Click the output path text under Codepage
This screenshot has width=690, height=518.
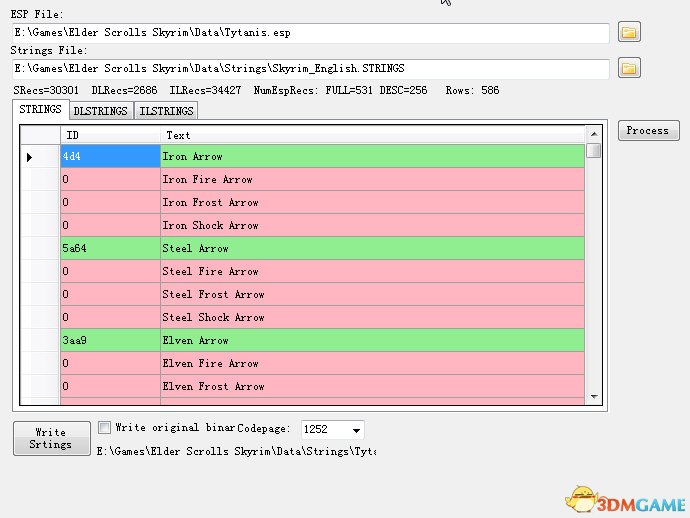[236, 451]
